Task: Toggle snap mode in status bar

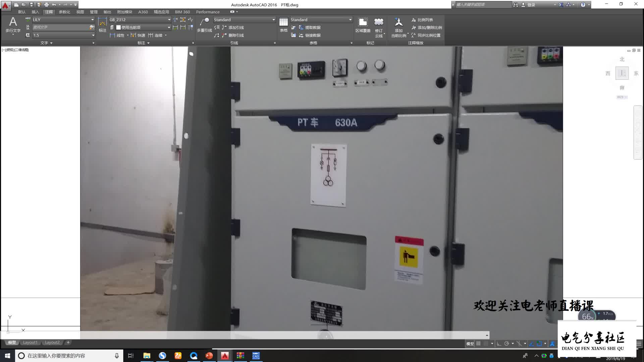Action: (x=486, y=344)
